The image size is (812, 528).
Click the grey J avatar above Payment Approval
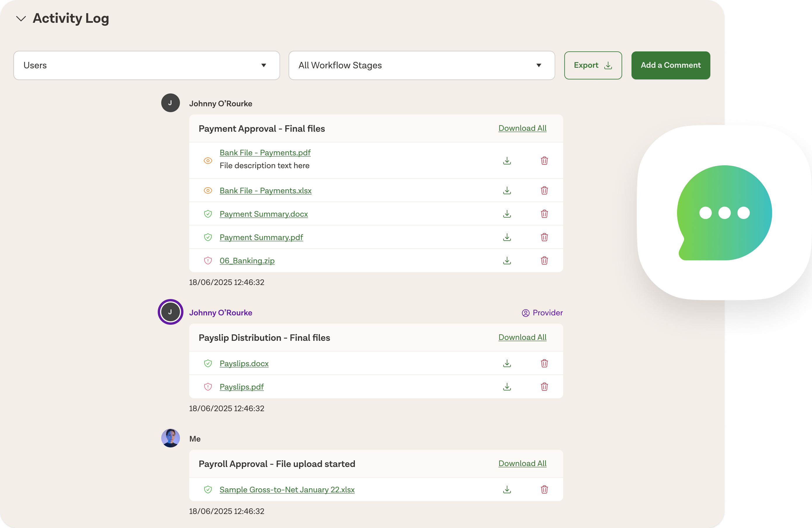point(171,103)
